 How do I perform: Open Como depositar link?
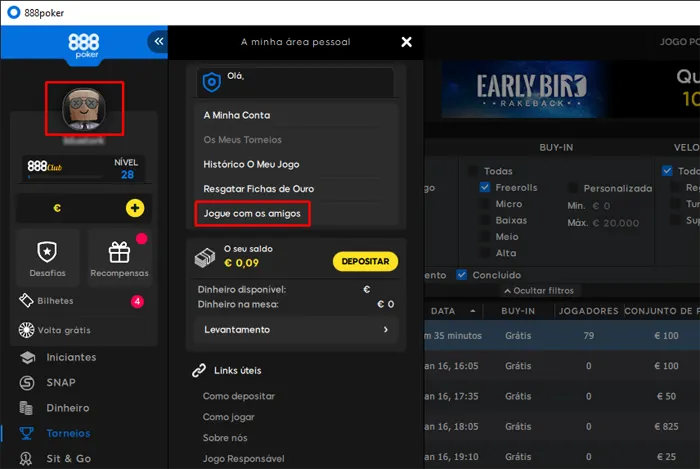tap(239, 396)
